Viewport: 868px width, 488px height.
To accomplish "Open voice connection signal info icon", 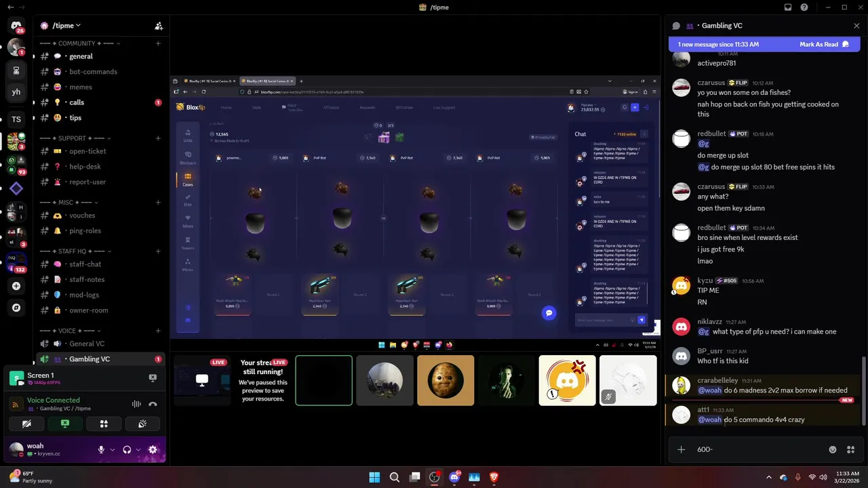I will 16,405.
